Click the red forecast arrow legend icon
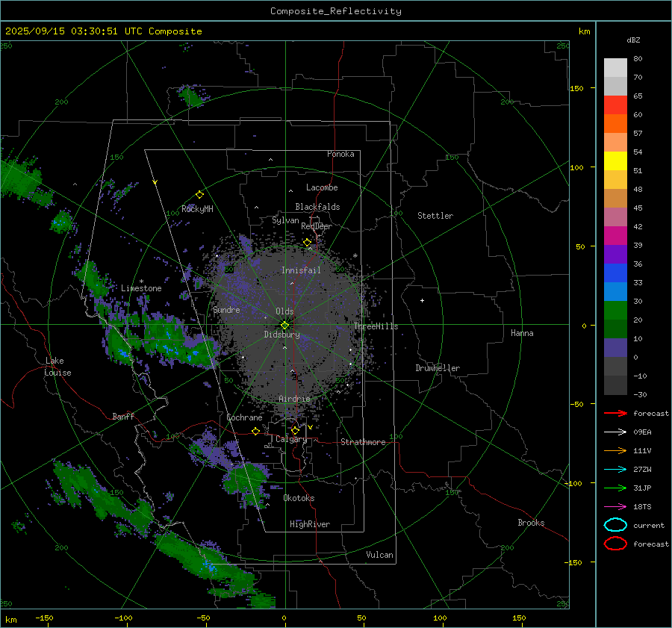The width and height of the screenshot is (672, 628). pos(615,413)
